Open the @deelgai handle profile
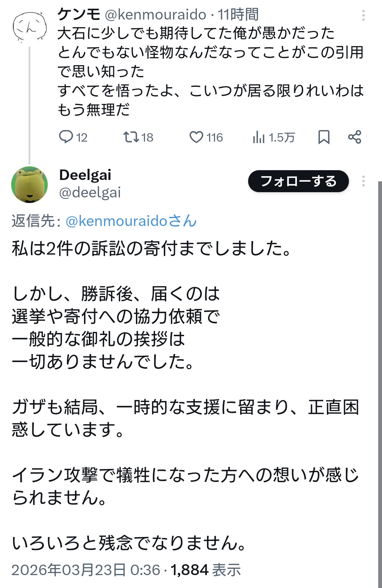Viewport: 382px width, 588px height. click(90, 193)
